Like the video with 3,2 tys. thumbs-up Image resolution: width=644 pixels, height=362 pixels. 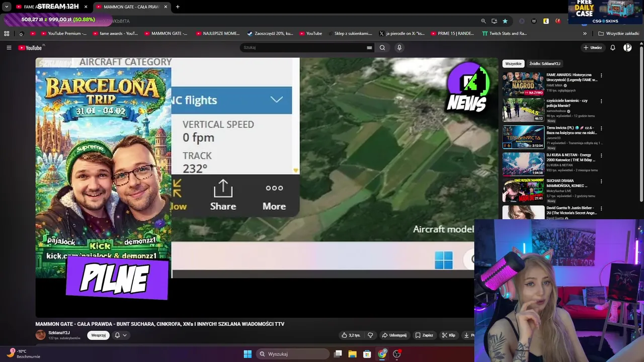351,335
